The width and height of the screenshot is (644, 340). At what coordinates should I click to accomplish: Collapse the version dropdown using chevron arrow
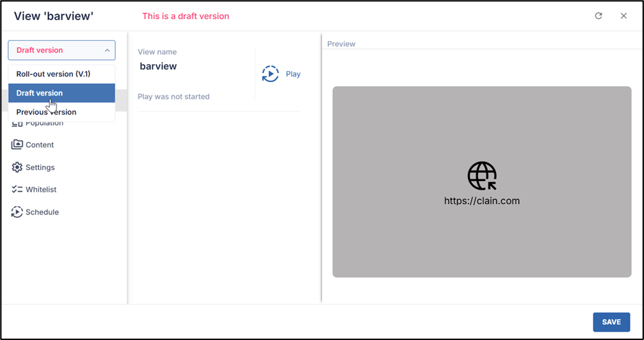click(107, 50)
